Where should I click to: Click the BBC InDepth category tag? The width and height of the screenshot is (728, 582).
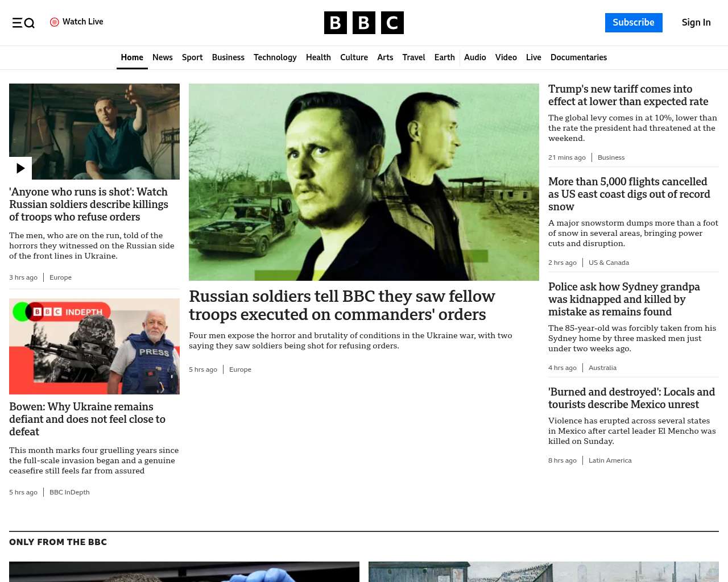pyautogui.click(x=69, y=492)
